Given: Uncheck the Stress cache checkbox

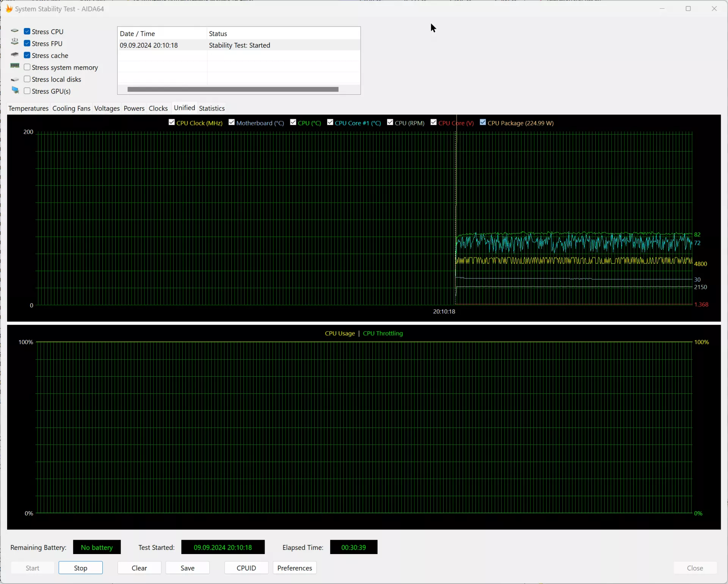Looking at the screenshot, I should [27, 55].
